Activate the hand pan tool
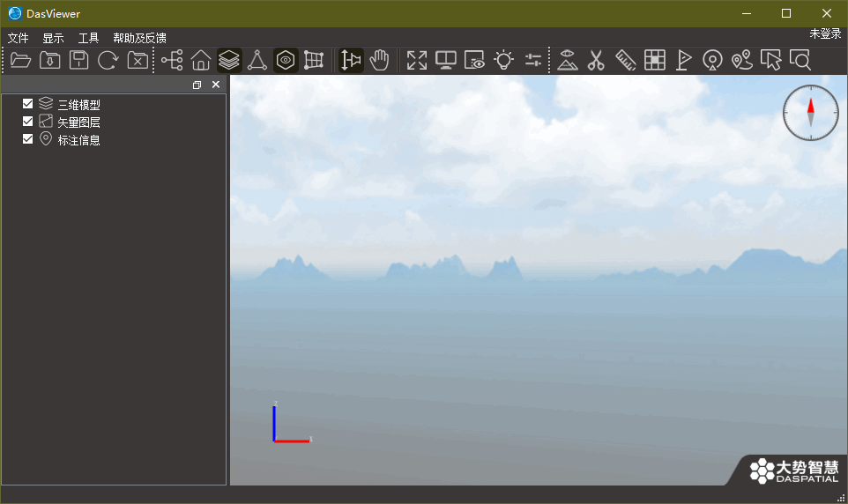 [x=379, y=60]
